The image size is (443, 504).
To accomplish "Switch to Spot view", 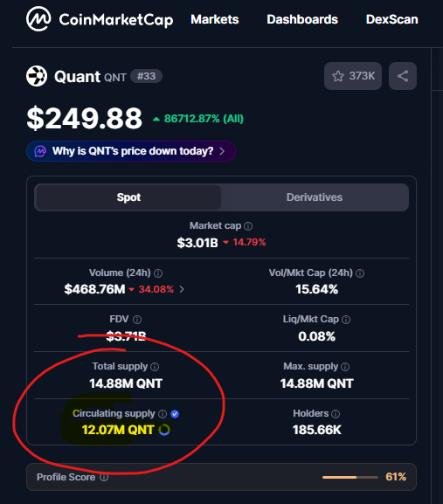I will coord(128,197).
